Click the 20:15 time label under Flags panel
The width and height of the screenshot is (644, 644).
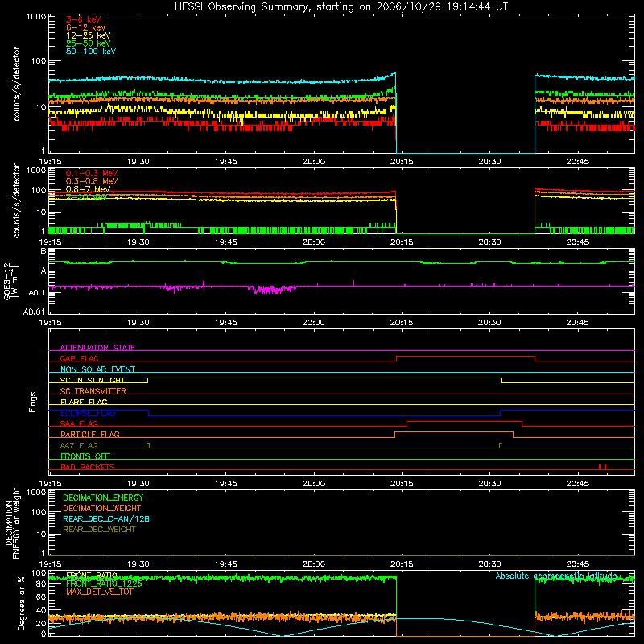pos(402,484)
